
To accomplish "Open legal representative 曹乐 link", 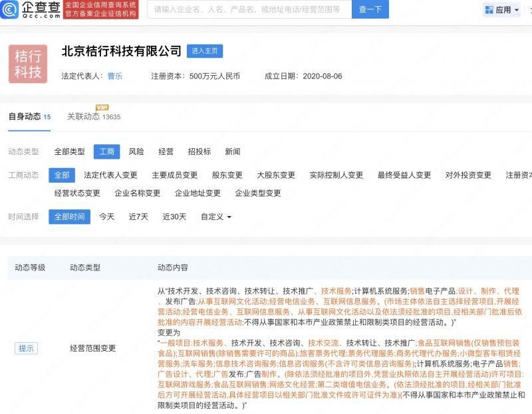I will point(114,76).
